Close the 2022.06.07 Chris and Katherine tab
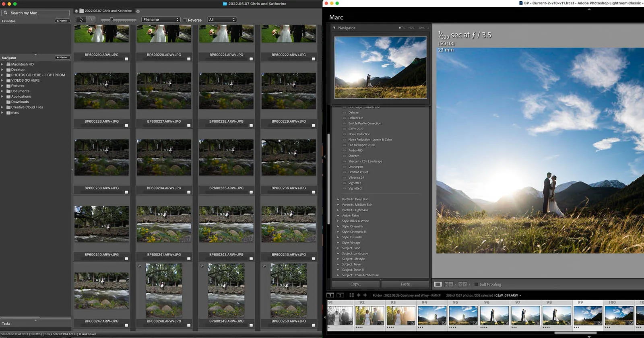This screenshot has height=338, width=644. coord(76,11)
